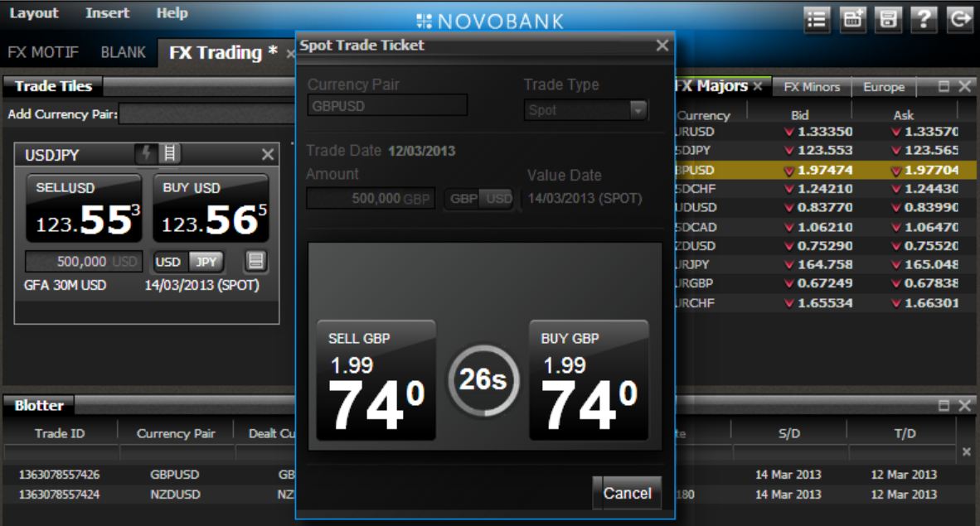980x526 pixels.
Task: Select GBP in the ticket amount currency toggle
Action: [x=463, y=199]
